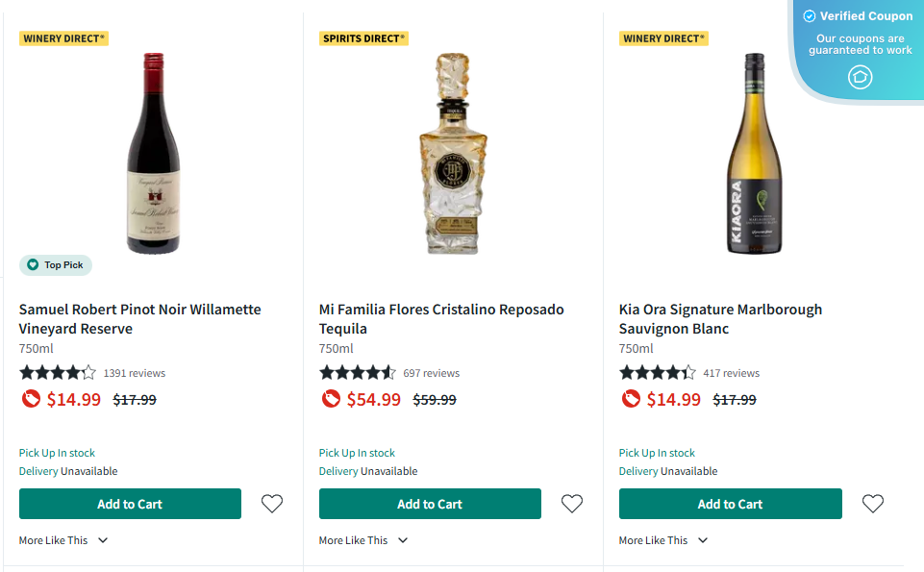Favorite the Kia Ora Sauvignon Blanc with the heart

point(873,503)
